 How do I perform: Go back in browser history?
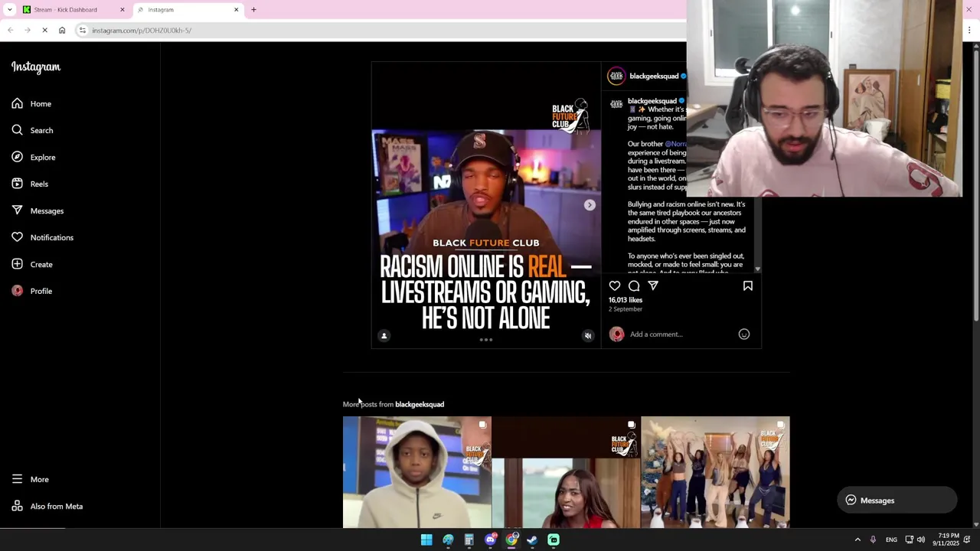click(x=10, y=31)
